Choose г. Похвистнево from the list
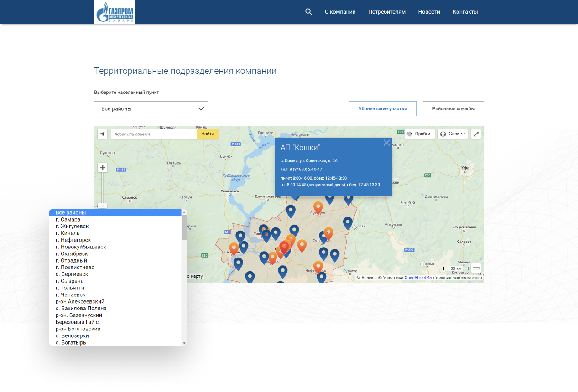 point(115,267)
